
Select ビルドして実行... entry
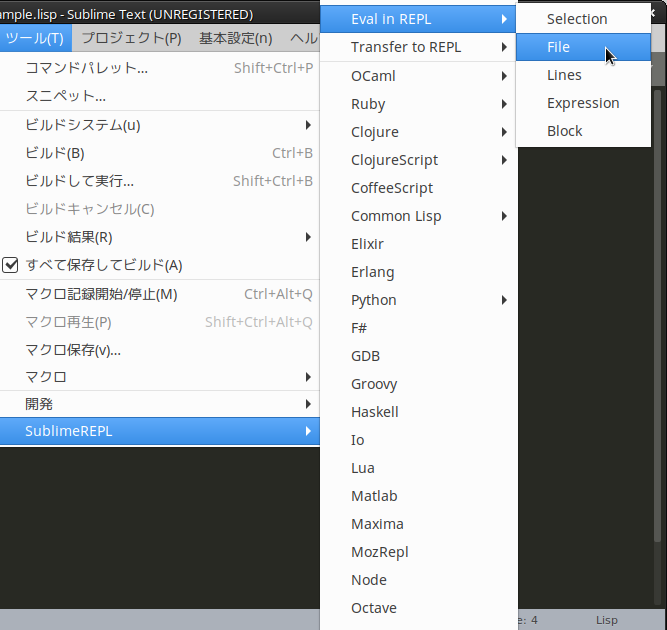click(x=160, y=181)
